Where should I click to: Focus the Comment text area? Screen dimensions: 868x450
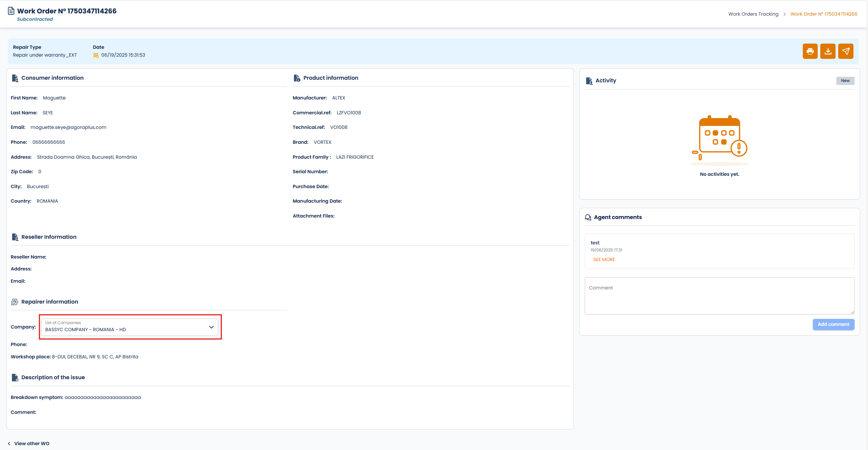click(719, 296)
